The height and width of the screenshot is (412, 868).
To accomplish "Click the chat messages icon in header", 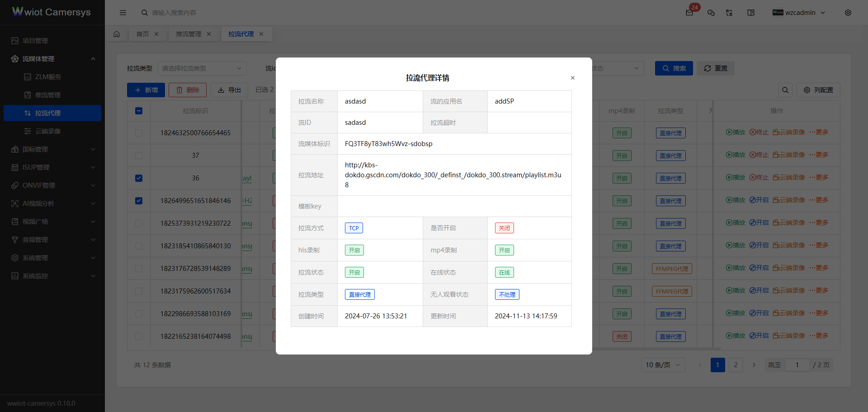I will (711, 13).
